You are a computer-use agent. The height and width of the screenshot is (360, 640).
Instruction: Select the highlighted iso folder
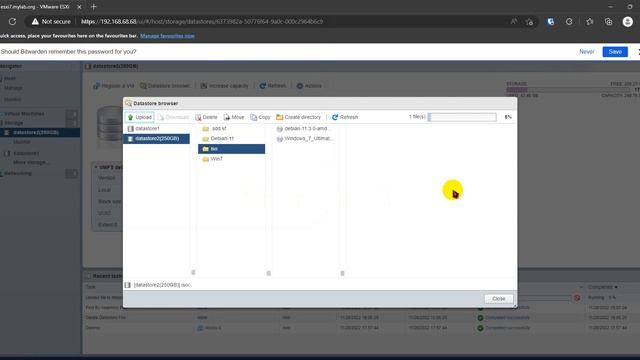coord(231,149)
